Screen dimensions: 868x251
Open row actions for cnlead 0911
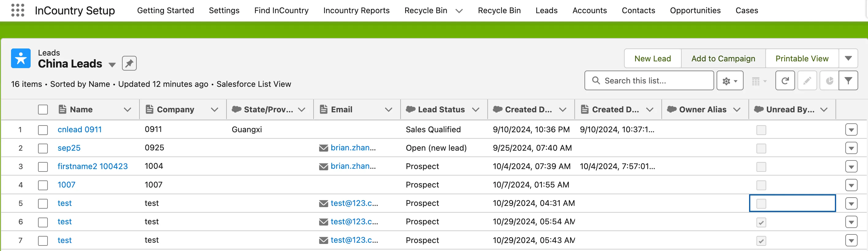(851, 130)
